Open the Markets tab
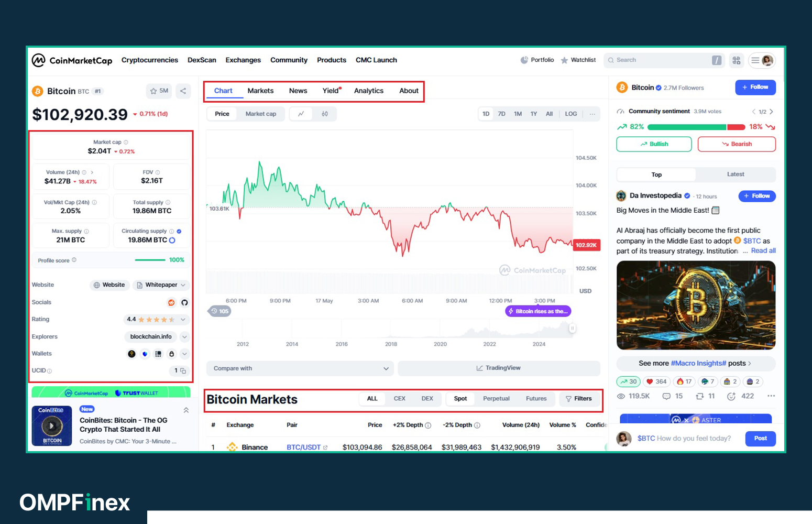This screenshot has height=524, width=812. click(x=260, y=91)
